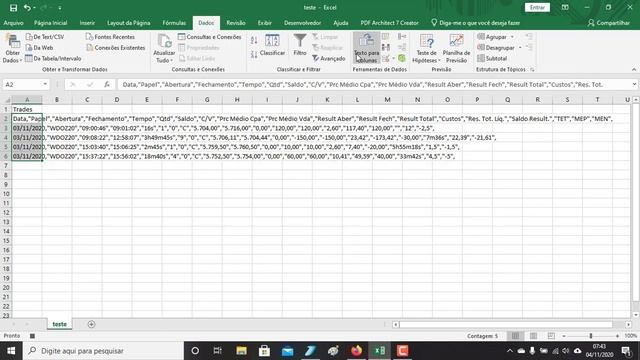Click De Tabela/Intervalo button

(x=53, y=58)
